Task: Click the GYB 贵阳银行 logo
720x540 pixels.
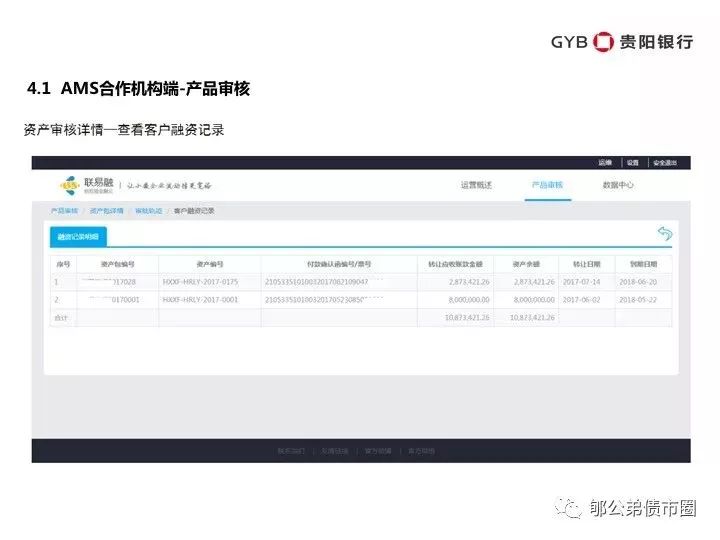Action: 621,41
